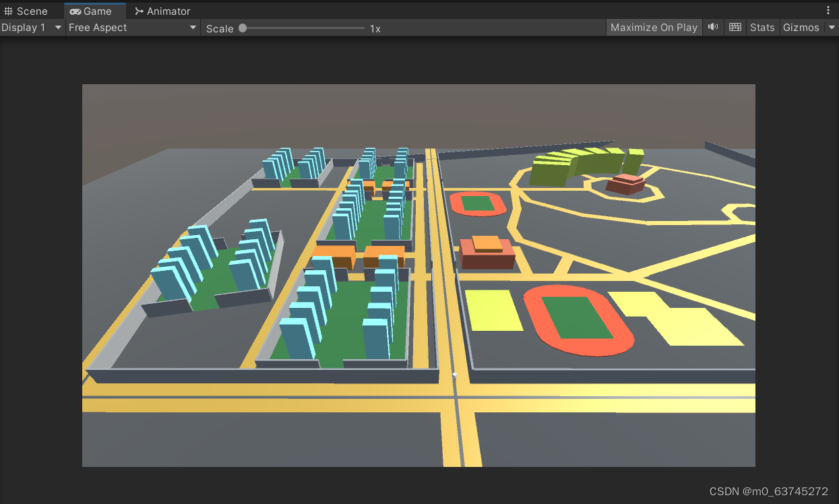The image size is (839, 504).
Task: Open the panel's three-dot options menu
Action: tap(828, 11)
